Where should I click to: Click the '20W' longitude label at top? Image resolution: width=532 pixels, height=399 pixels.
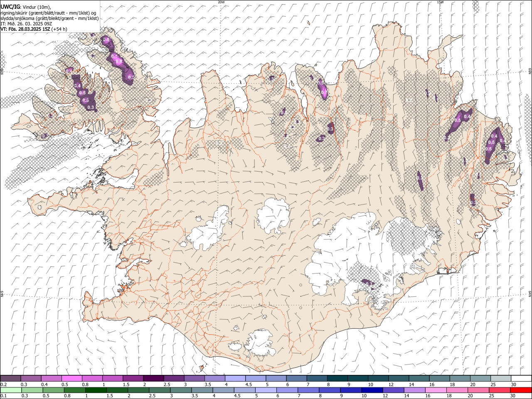221,2
